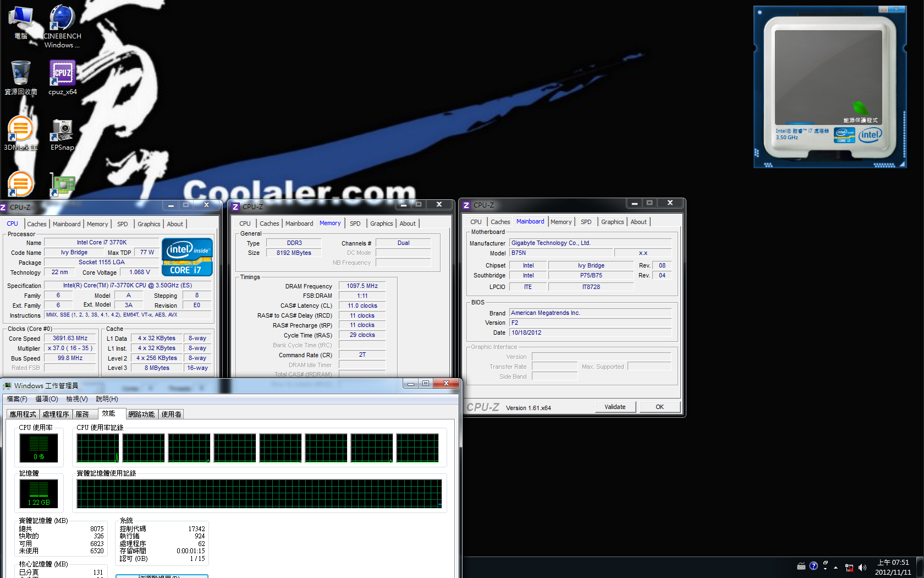Open the cpuz_x64 desktop shortcut
The height and width of the screenshot is (578, 924).
[x=62, y=78]
